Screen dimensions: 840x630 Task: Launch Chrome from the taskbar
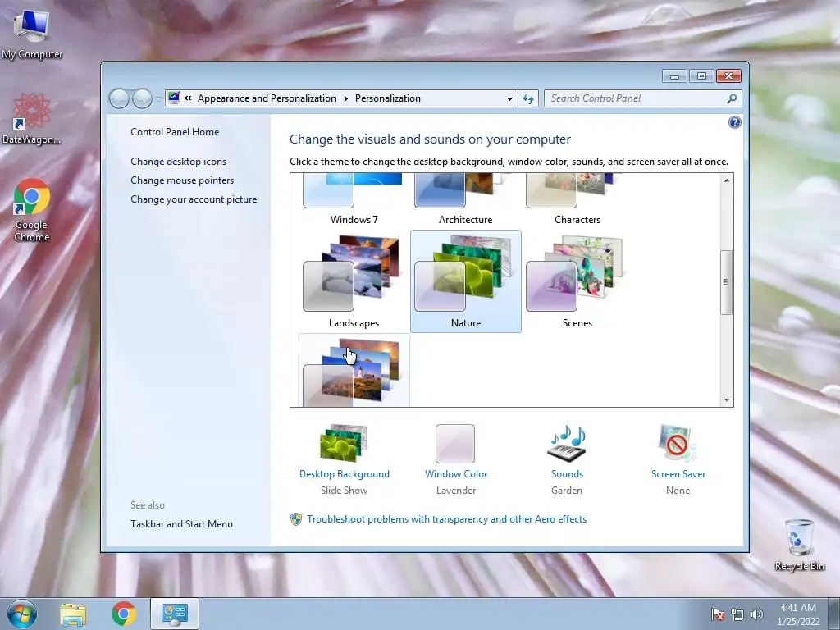click(124, 614)
